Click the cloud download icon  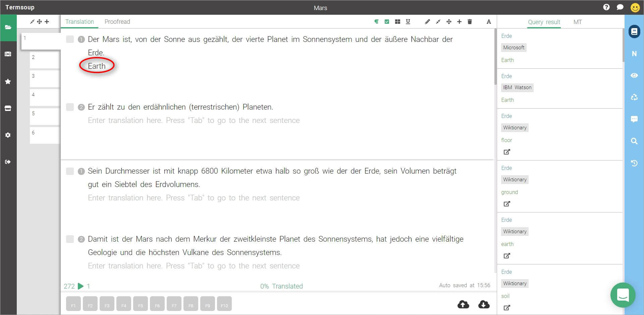(x=484, y=304)
